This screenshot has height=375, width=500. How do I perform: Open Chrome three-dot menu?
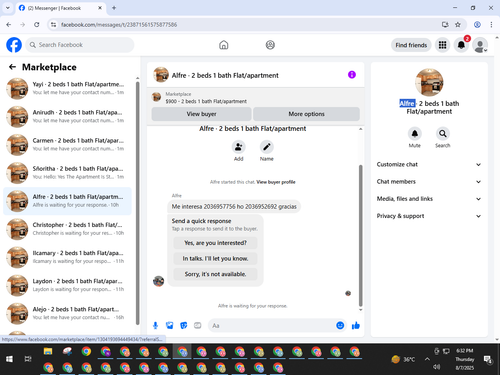click(491, 24)
